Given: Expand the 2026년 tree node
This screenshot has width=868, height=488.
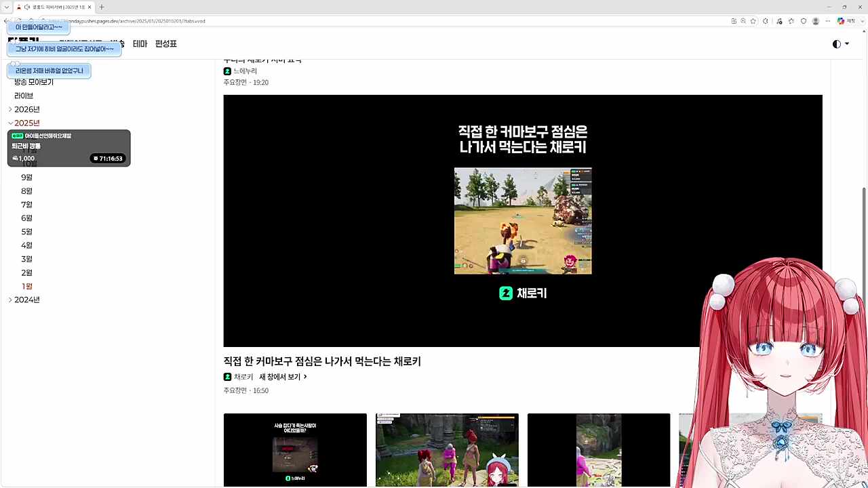Looking at the screenshot, I should click(x=10, y=109).
